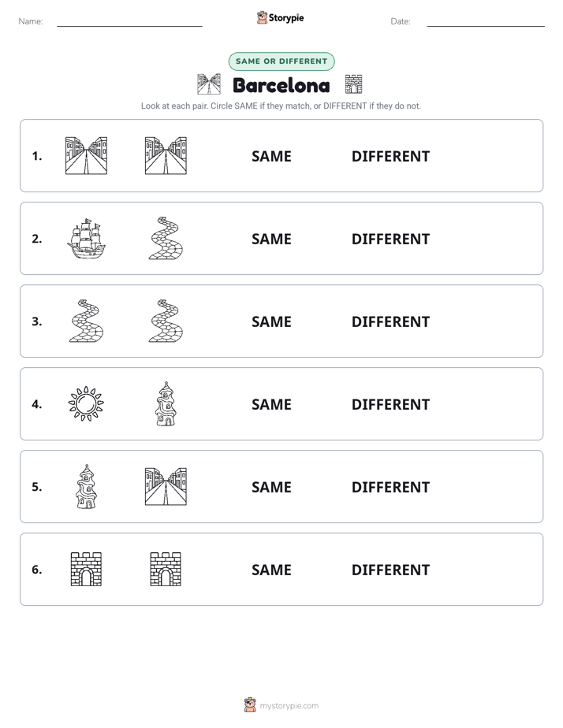Click the sun picture in row 4
Image resolution: width=563 pixels, height=728 pixels.
click(x=87, y=404)
